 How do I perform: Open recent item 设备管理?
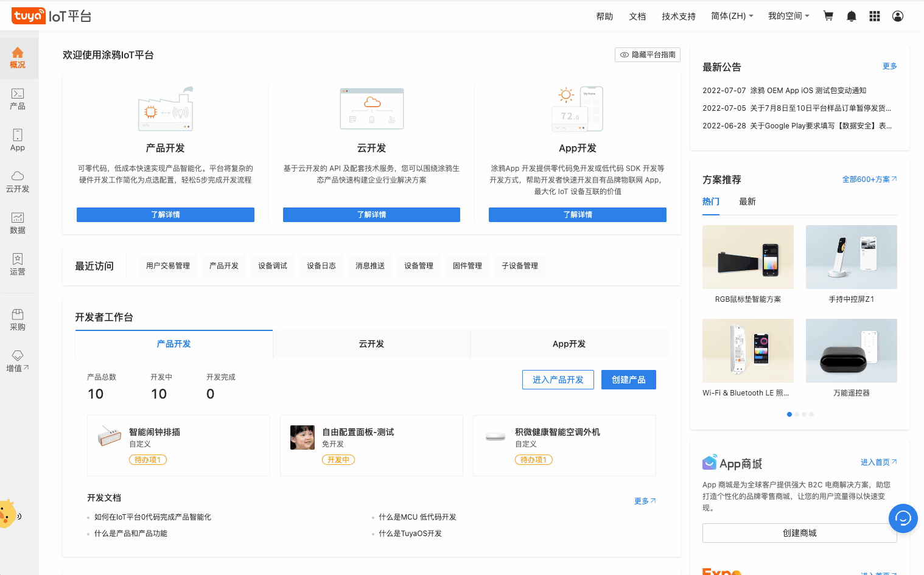(419, 266)
